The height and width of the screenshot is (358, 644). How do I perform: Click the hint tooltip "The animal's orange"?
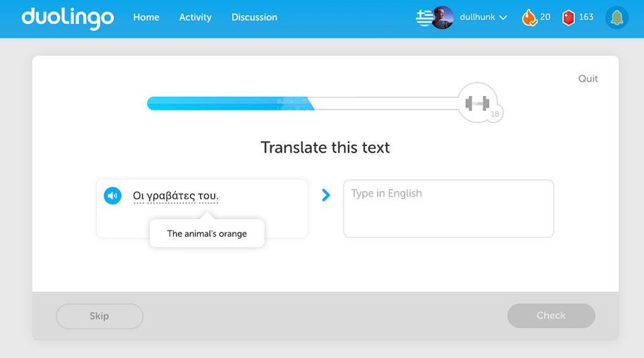207,234
